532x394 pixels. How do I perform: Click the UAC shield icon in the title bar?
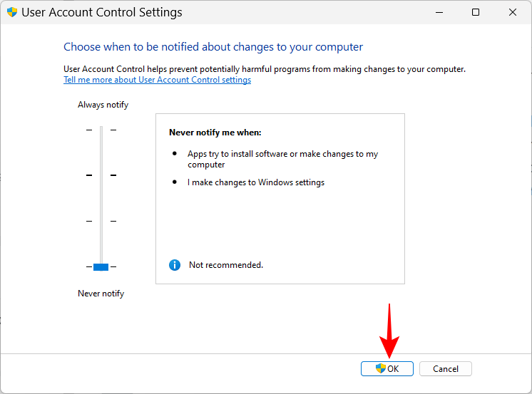(x=12, y=12)
